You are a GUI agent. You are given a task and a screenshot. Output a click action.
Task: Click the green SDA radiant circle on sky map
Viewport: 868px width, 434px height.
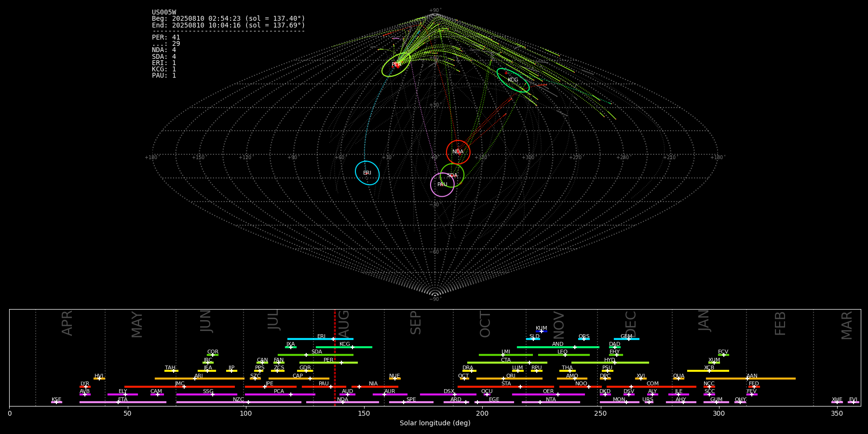[452, 176]
